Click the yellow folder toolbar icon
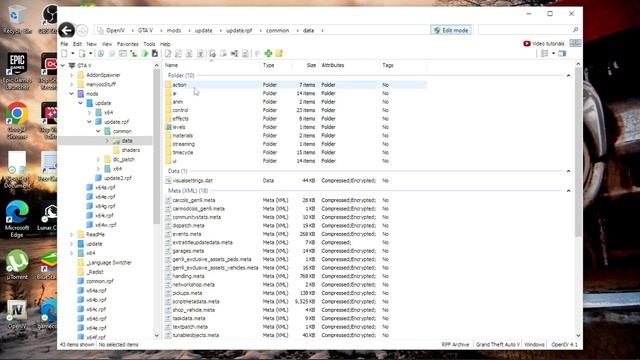The image size is (640, 360). [x=279, y=53]
